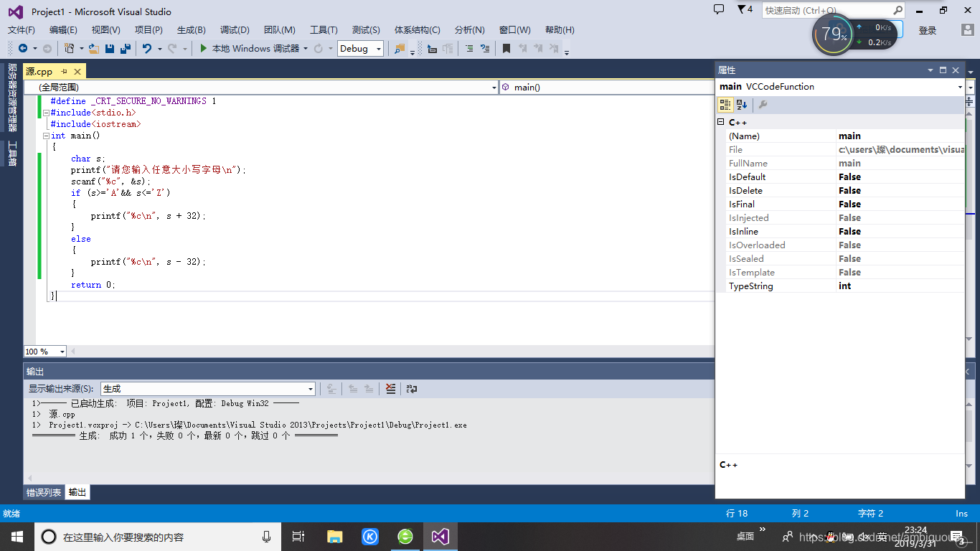Open the Properties panel window position menu

point(930,70)
